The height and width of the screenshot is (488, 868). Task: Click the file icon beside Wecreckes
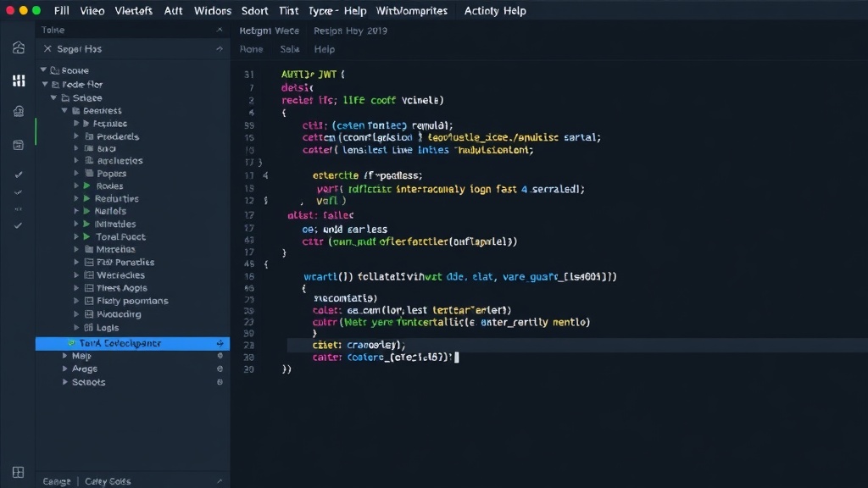point(88,275)
